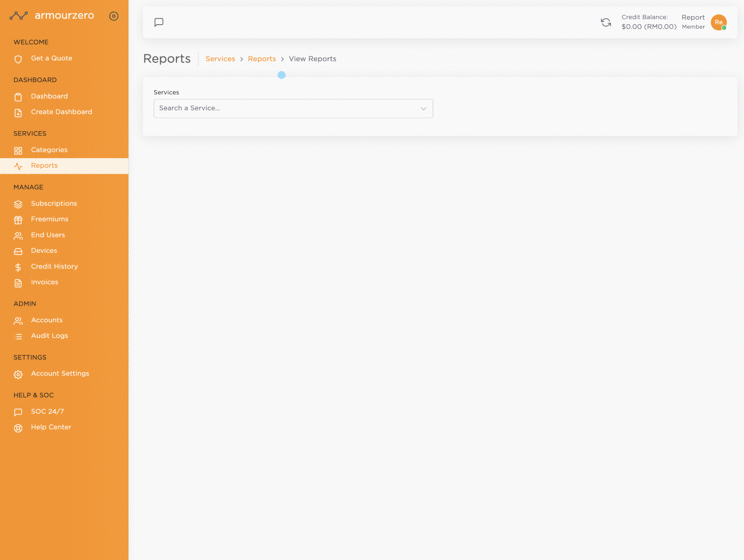Click the View Reports breadcrumb text
The image size is (744, 560).
click(312, 59)
